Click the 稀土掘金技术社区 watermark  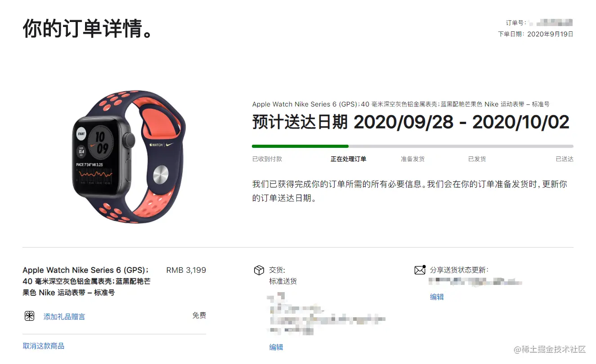(x=550, y=349)
